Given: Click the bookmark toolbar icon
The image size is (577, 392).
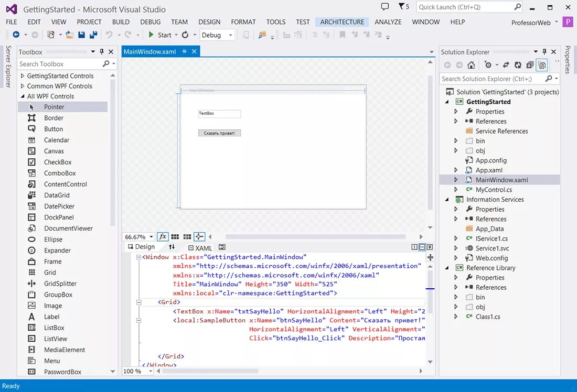Looking at the screenshot, I should pyautogui.click(x=342, y=35).
